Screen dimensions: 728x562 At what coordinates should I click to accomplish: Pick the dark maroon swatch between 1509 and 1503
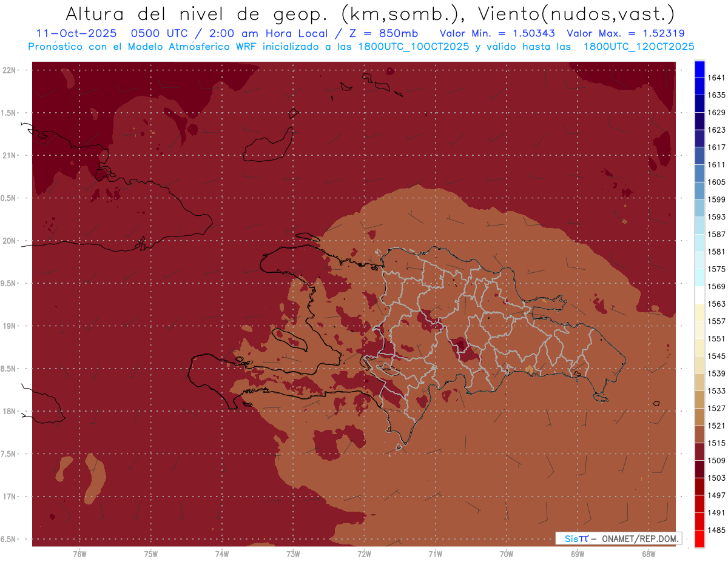[x=699, y=469]
